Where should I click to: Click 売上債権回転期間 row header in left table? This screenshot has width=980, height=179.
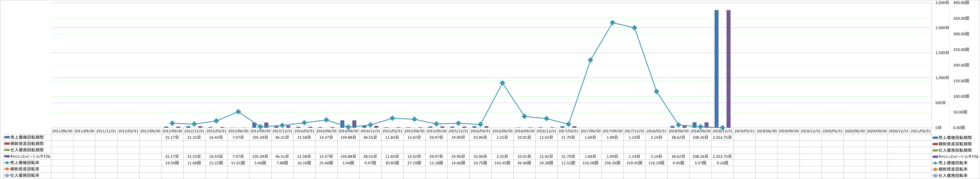(x=27, y=137)
